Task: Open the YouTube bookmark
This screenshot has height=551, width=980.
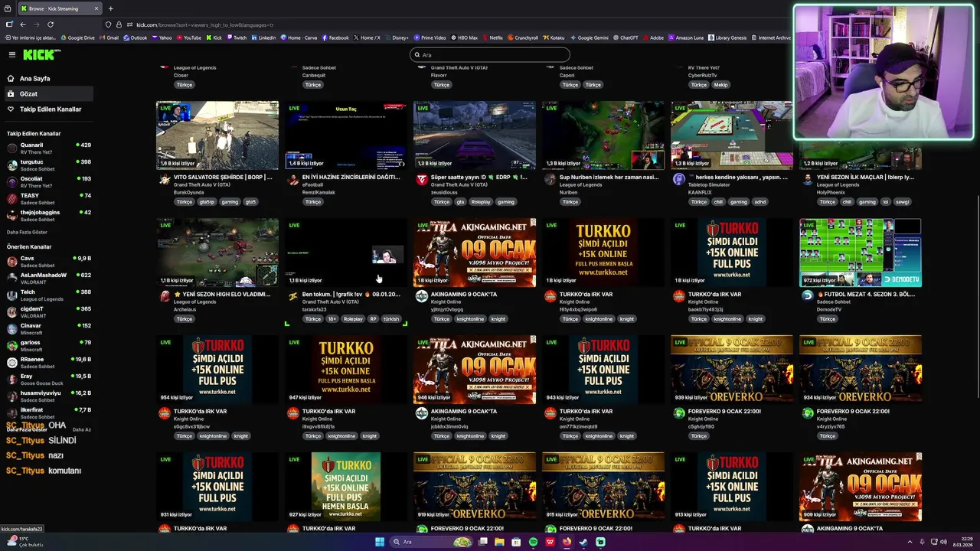Action: click(x=188, y=37)
